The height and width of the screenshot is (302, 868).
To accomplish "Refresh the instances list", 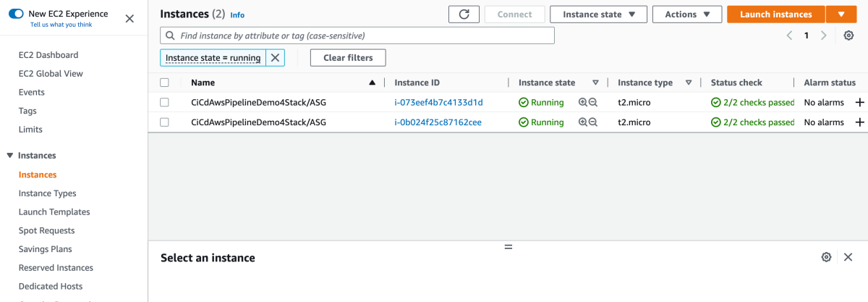I will point(464,14).
